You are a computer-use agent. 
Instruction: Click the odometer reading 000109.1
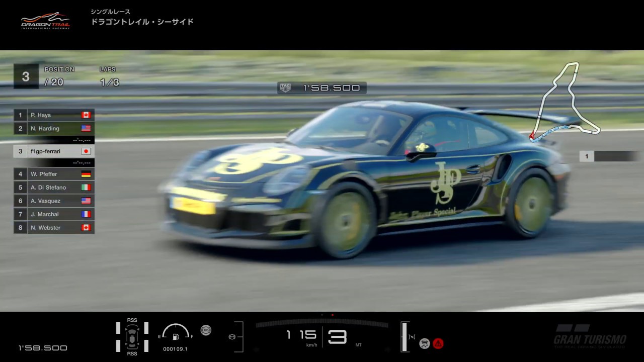tap(176, 349)
